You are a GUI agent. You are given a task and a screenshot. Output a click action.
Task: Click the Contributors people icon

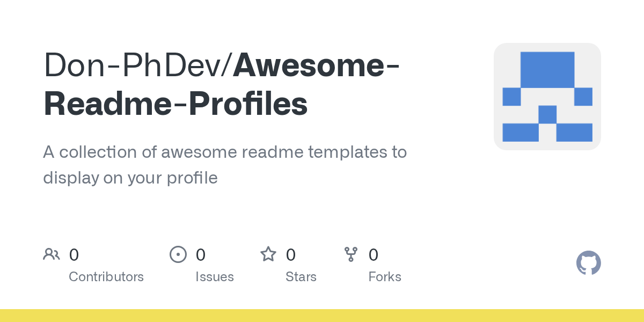52,254
